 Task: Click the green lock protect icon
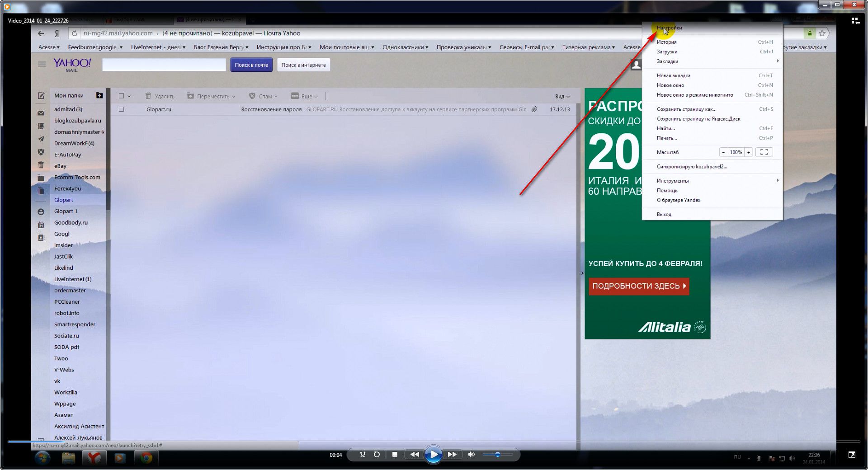click(x=810, y=33)
